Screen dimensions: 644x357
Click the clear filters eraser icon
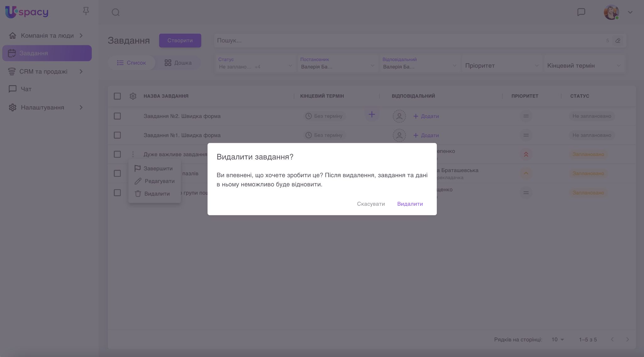[618, 41]
